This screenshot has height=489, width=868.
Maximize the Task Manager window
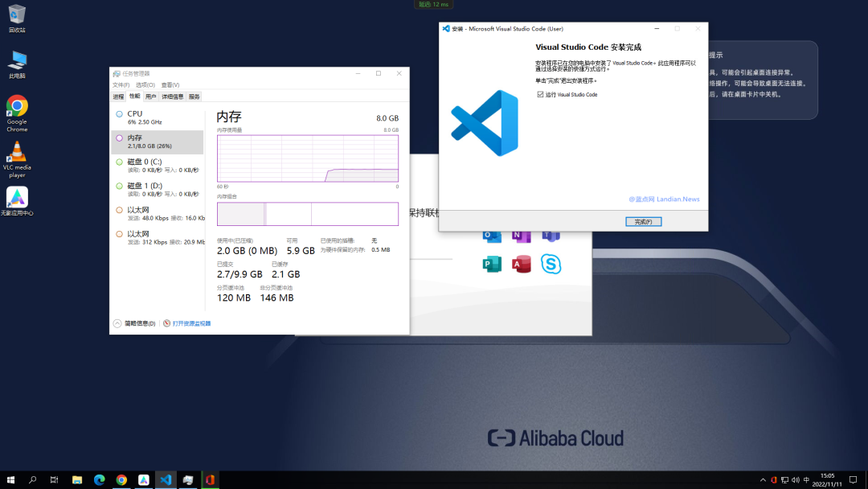(379, 73)
